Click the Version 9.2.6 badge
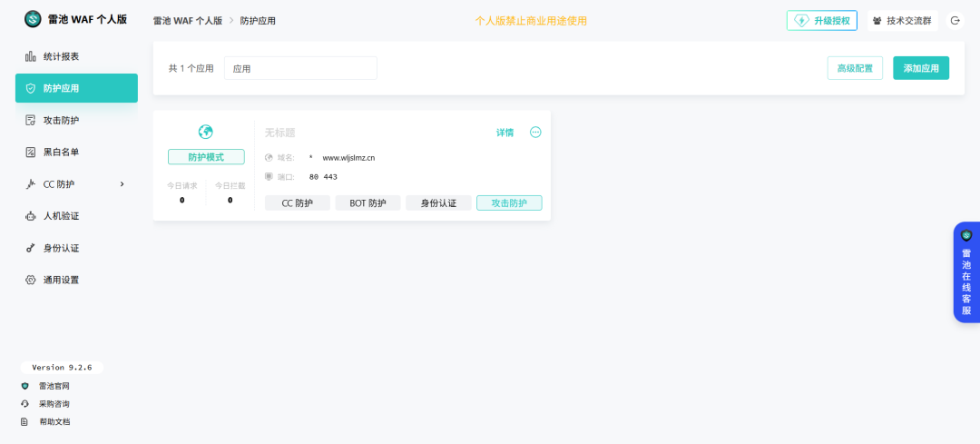The width and height of the screenshot is (980, 444). [62, 368]
